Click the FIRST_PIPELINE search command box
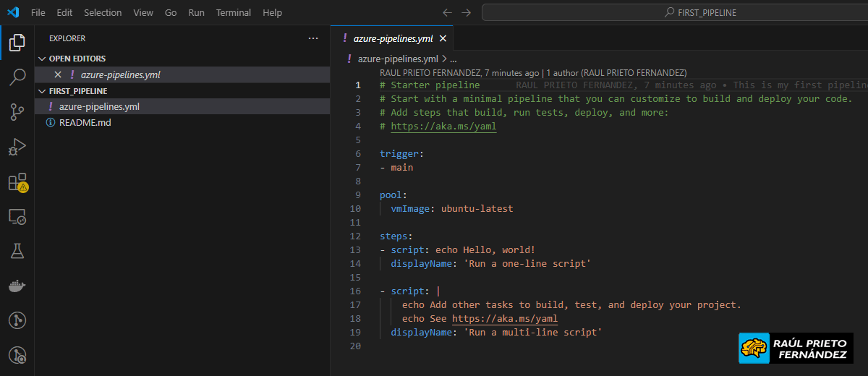This screenshot has width=868, height=376. 674,13
